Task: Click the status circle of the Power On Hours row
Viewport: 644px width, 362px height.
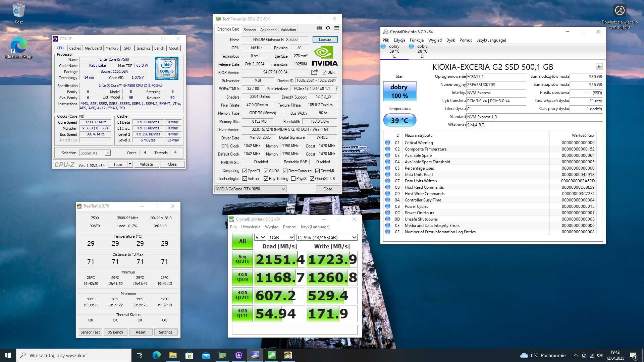Action: pos(388,213)
